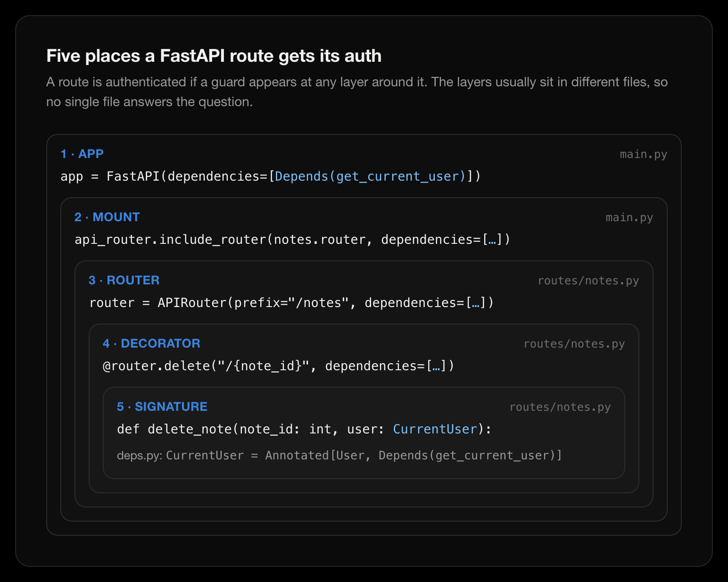Click the subtitle paragraph about authenticated routes
728x582 pixels.
357,92
